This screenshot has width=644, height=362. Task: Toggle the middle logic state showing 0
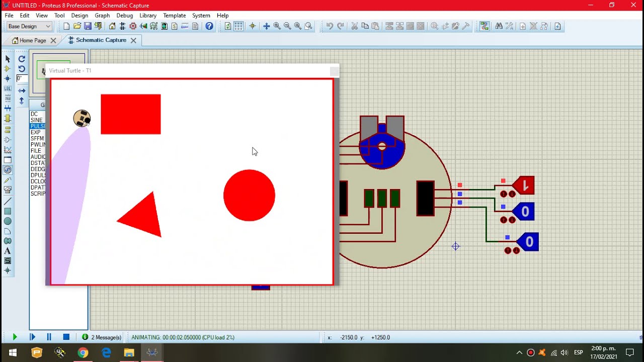pos(523,212)
